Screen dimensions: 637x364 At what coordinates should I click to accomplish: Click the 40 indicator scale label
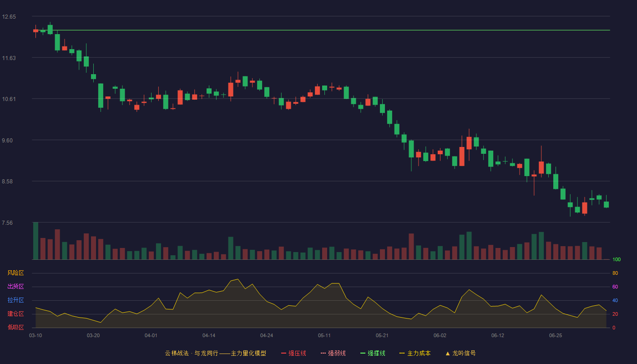615,300
